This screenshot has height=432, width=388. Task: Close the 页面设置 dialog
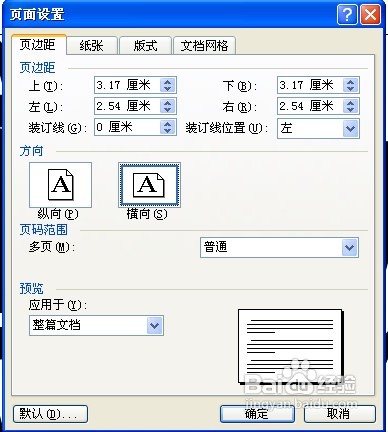click(370, 15)
